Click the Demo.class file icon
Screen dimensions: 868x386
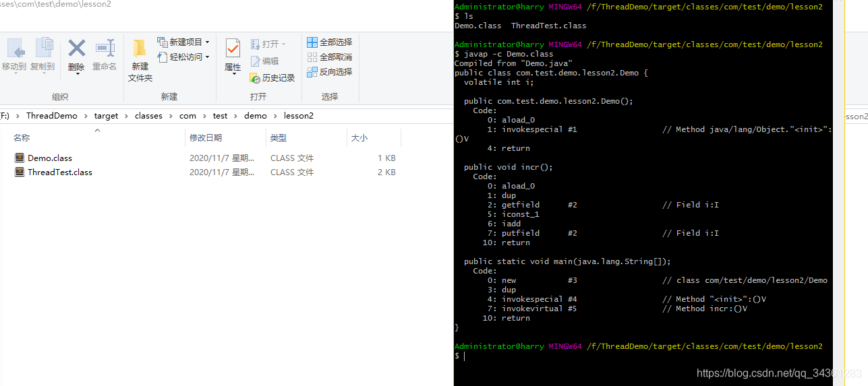point(20,158)
